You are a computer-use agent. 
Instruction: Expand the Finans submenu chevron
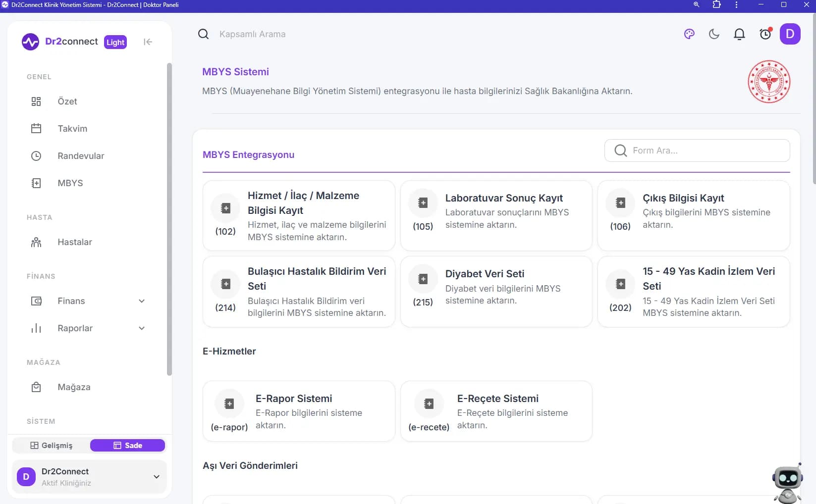pos(142,301)
